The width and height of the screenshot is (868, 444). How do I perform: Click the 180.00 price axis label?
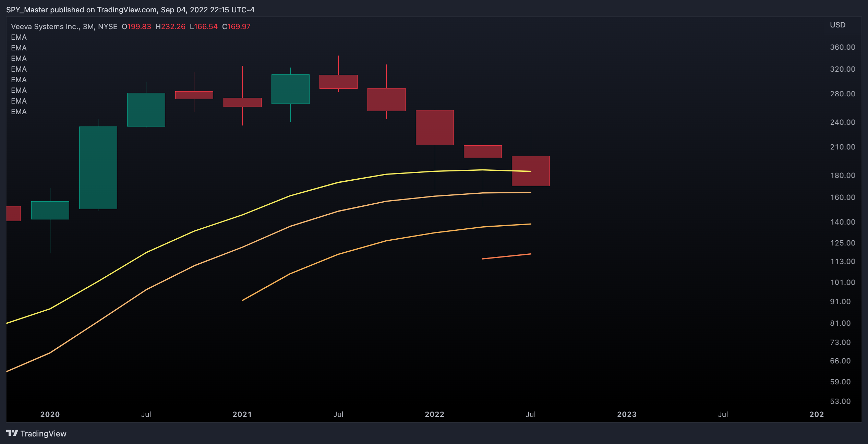pos(843,176)
